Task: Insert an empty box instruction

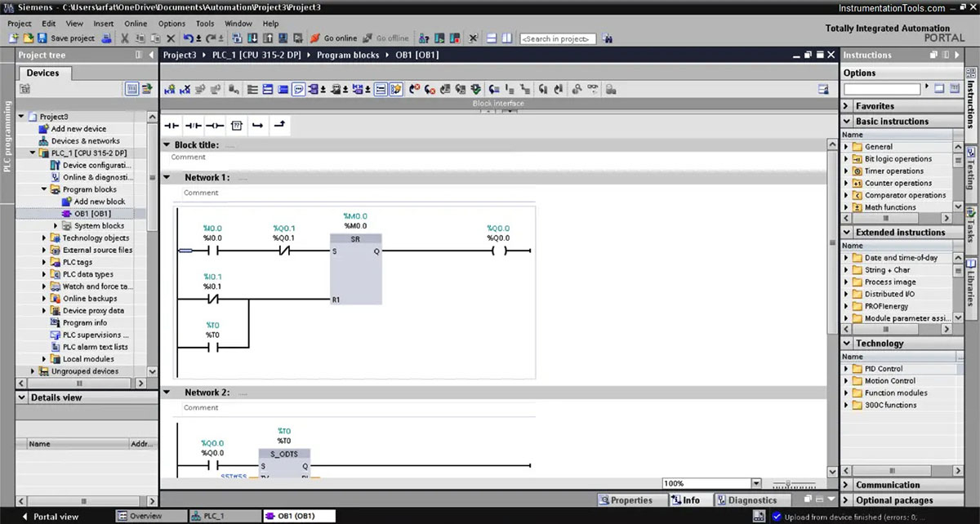Action: [x=237, y=126]
